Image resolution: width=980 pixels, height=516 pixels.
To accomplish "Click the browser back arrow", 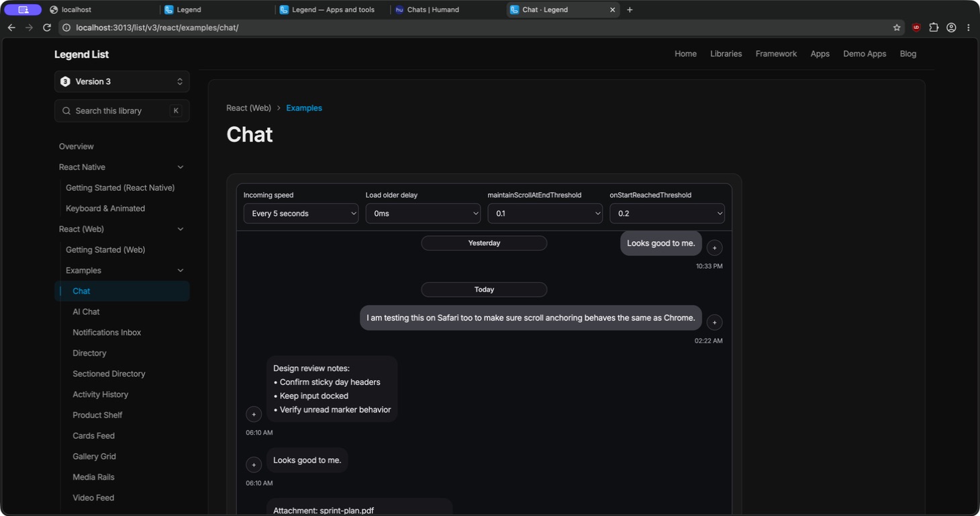I will coord(11,28).
